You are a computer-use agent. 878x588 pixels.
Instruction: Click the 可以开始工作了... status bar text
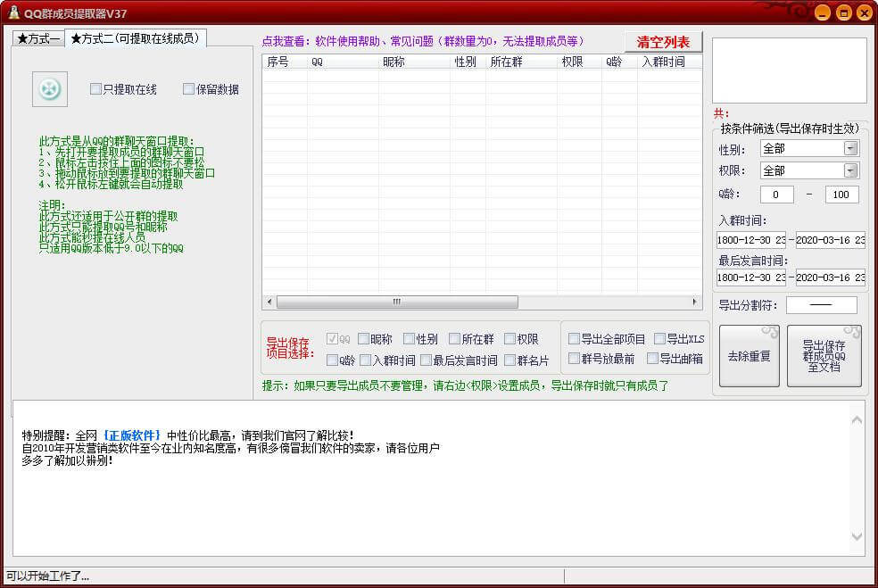pos(48,576)
